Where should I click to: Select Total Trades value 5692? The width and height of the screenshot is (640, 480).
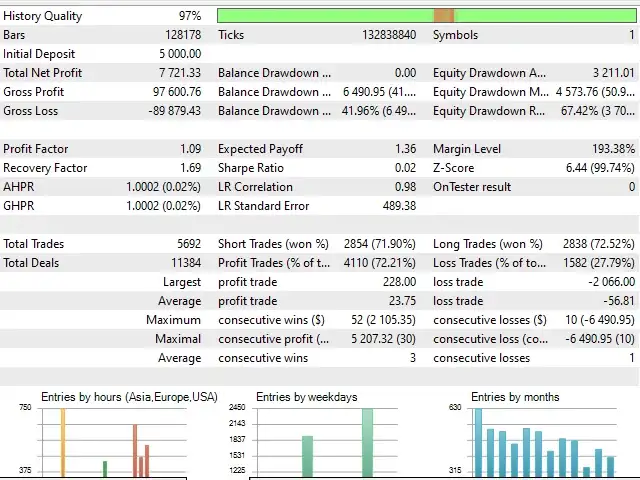click(189, 244)
